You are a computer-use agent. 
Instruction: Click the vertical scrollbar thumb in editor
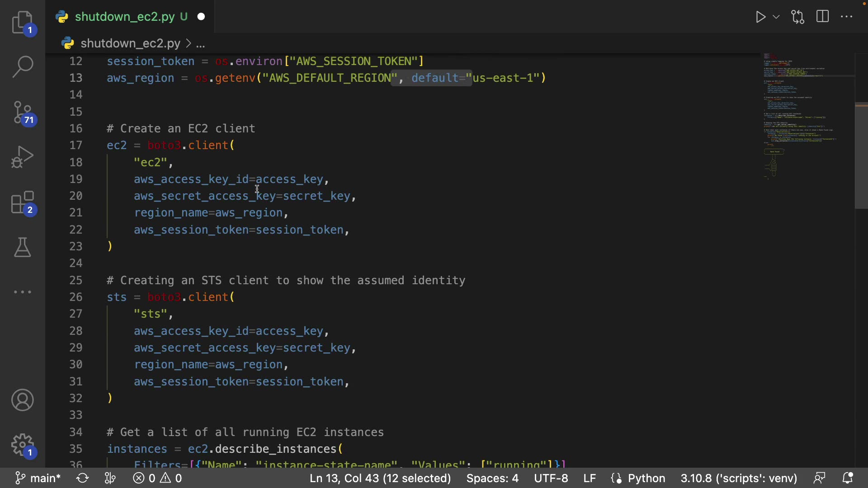coord(861,156)
